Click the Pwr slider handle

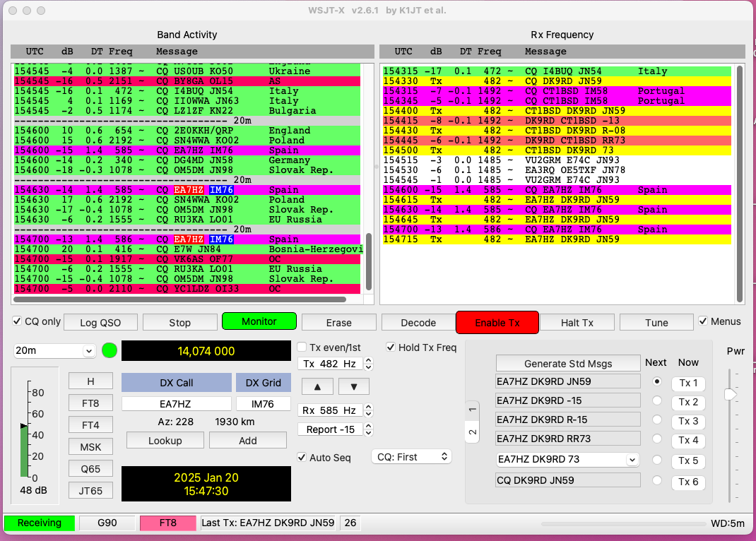click(x=731, y=393)
